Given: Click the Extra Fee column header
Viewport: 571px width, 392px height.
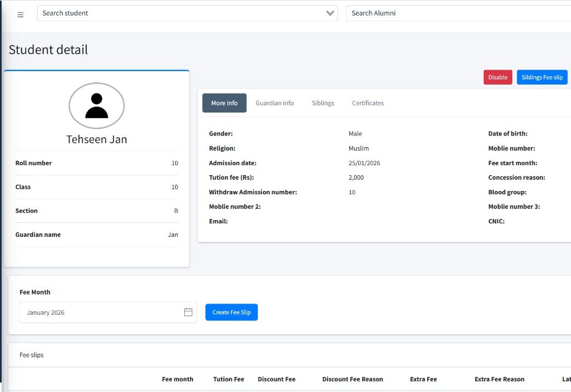Looking at the screenshot, I should click(x=423, y=379).
